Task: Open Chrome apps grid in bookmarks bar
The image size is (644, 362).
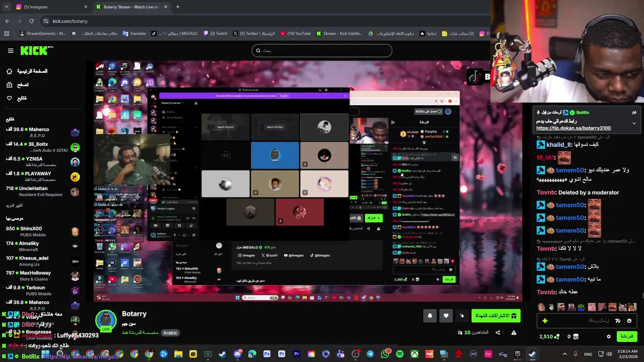Action: pyautogui.click(x=7, y=34)
